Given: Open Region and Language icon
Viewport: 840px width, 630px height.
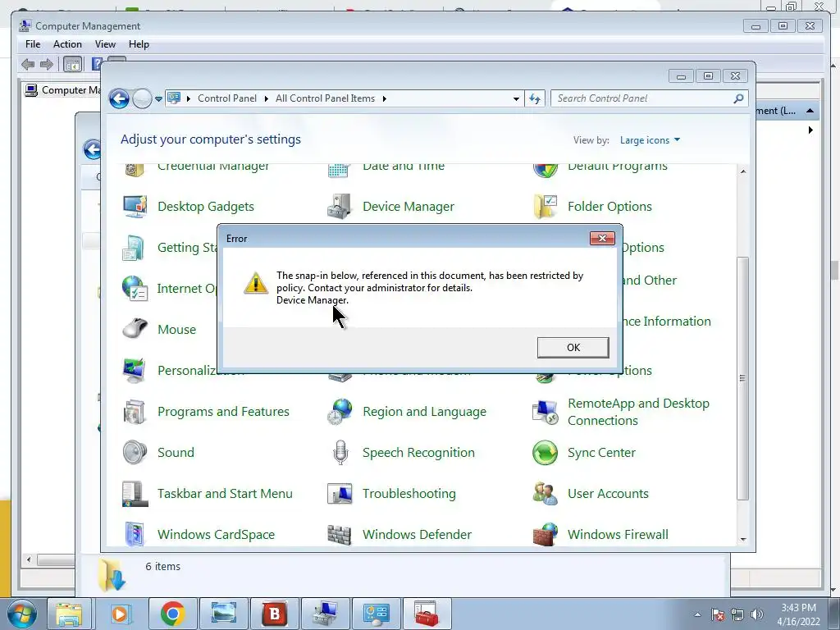Looking at the screenshot, I should 340,412.
